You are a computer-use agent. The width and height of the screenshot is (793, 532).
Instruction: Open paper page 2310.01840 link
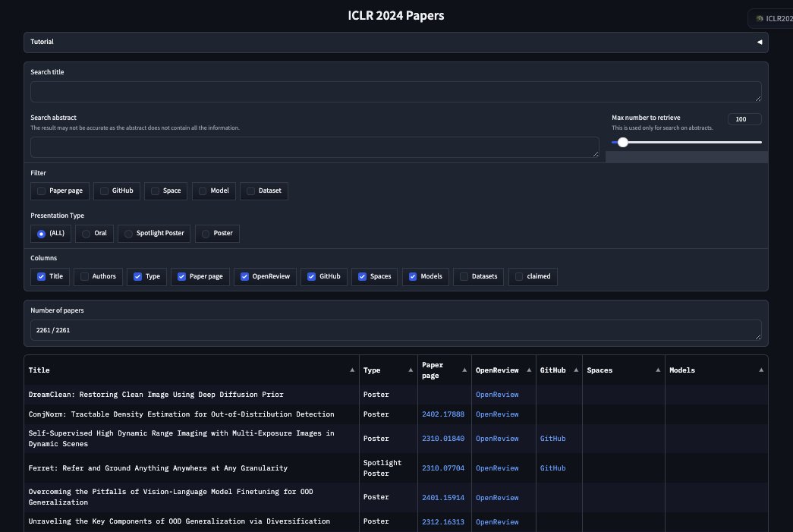(443, 439)
